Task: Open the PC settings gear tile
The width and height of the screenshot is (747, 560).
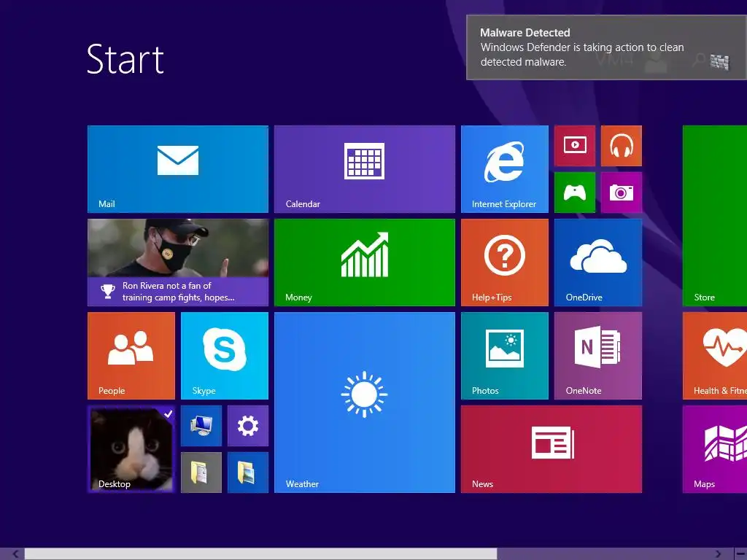Action: 248,426
